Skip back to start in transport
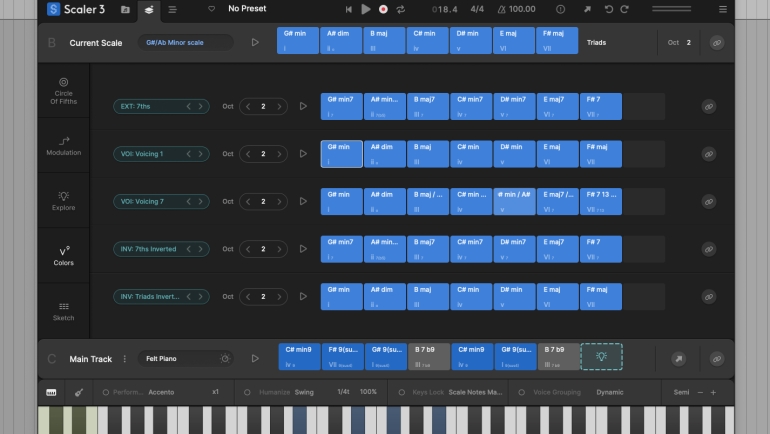Image resolution: width=770 pixels, height=434 pixels. [349, 9]
